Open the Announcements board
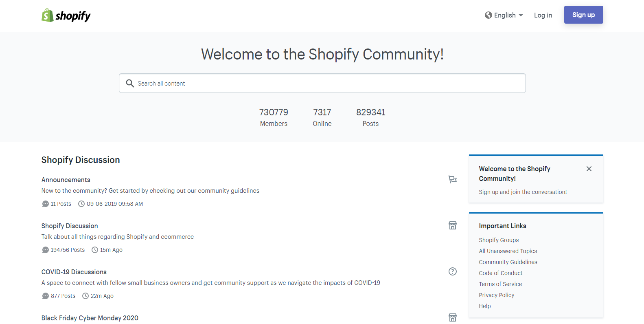 point(66,180)
